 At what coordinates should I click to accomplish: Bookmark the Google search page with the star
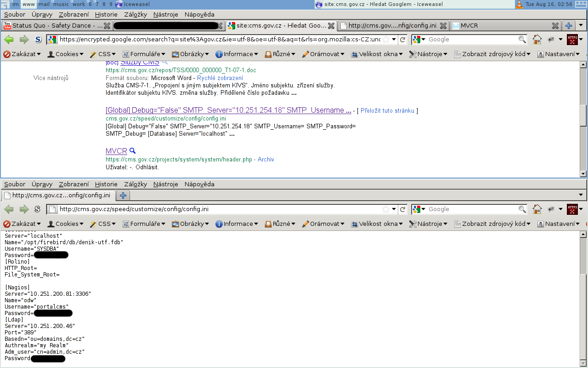(386, 40)
